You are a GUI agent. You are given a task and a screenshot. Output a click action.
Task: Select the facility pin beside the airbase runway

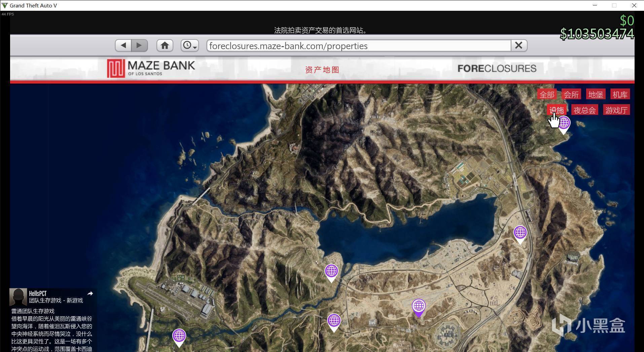pyautogui.click(x=179, y=337)
